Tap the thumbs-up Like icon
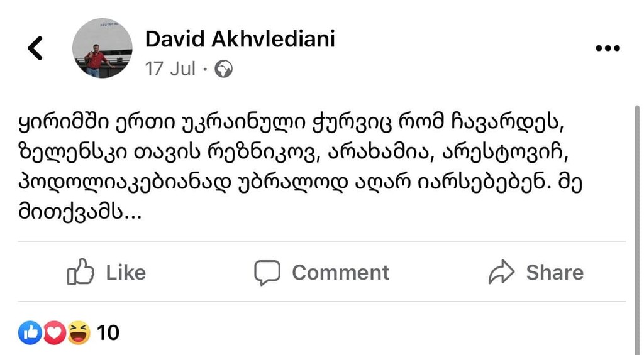The height and width of the screenshot is (355, 644). pyautogui.click(x=80, y=272)
